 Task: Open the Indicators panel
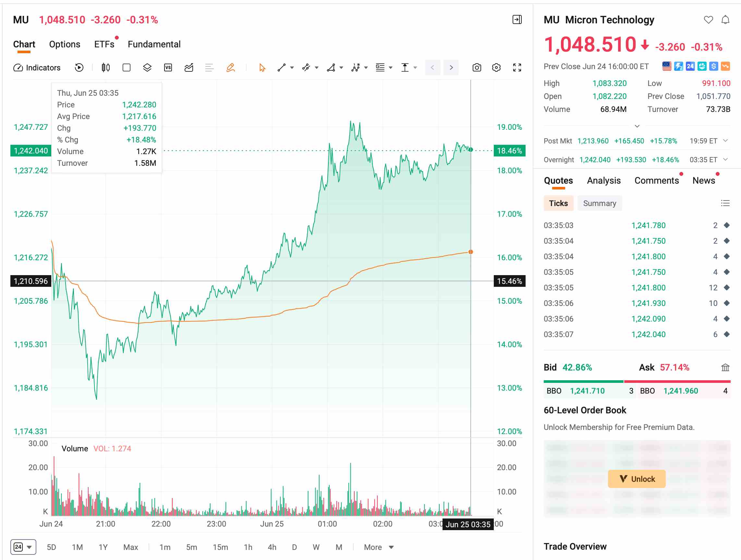click(37, 68)
